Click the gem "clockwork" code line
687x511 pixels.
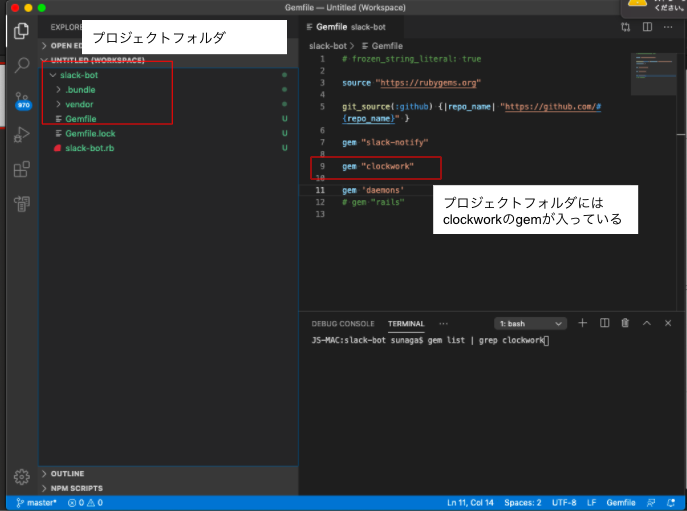pyautogui.click(x=378, y=166)
